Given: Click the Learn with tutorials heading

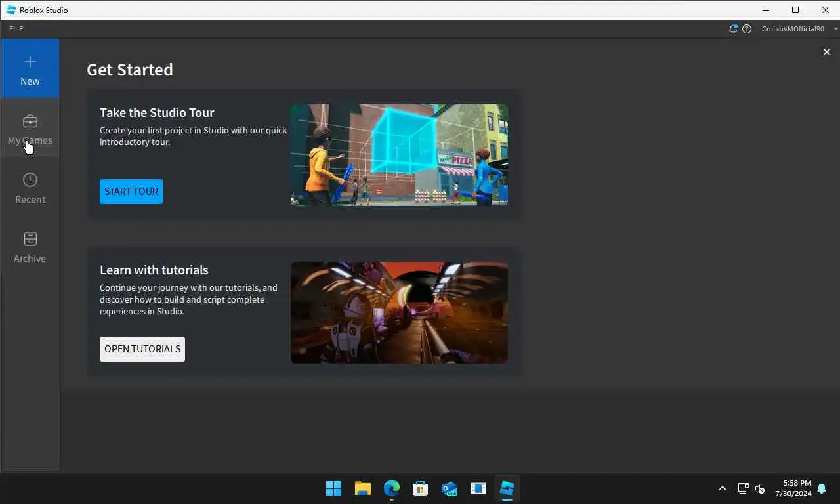Looking at the screenshot, I should (x=154, y=270).
